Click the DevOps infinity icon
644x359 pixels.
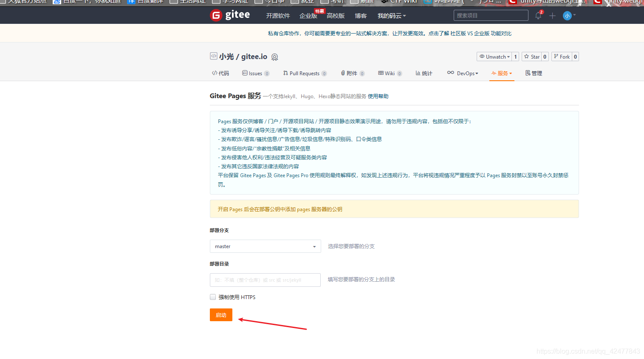(451, 73)
